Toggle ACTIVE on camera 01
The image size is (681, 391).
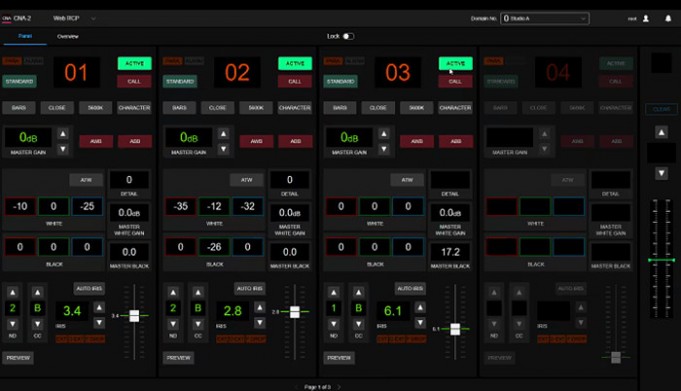[x=135, y=63]
